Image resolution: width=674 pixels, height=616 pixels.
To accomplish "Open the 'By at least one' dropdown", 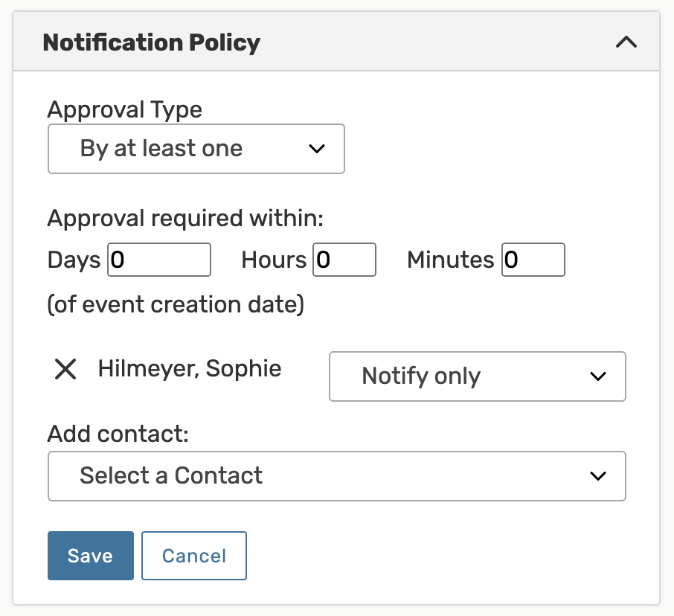I will pyautogui.click(x=196, y=149).
